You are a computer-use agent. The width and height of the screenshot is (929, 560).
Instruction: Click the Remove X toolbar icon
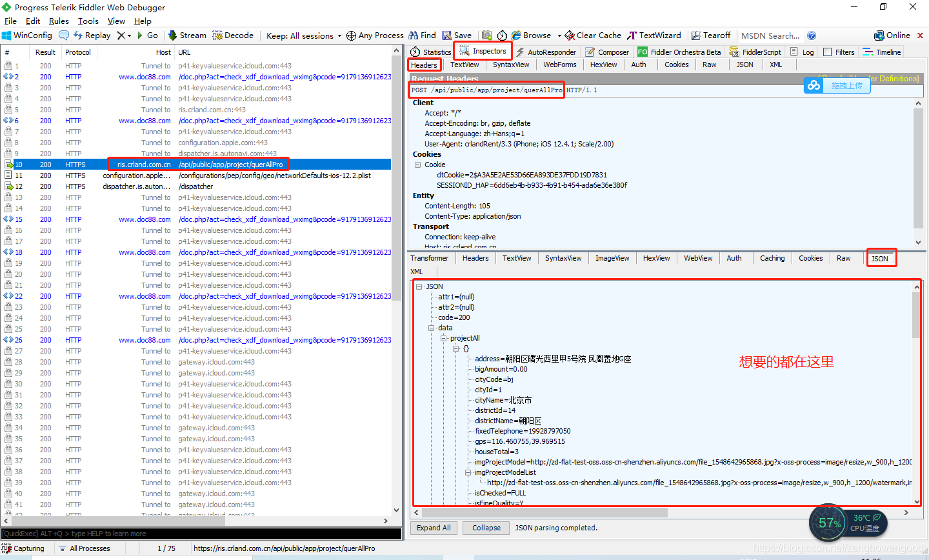(x=121, y=35)
